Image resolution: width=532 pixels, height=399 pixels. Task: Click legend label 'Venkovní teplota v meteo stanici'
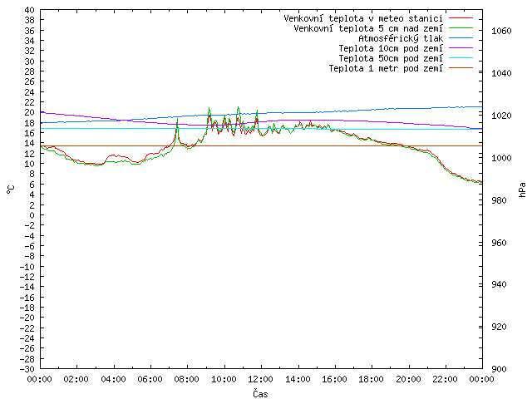[x=363, y=18]
